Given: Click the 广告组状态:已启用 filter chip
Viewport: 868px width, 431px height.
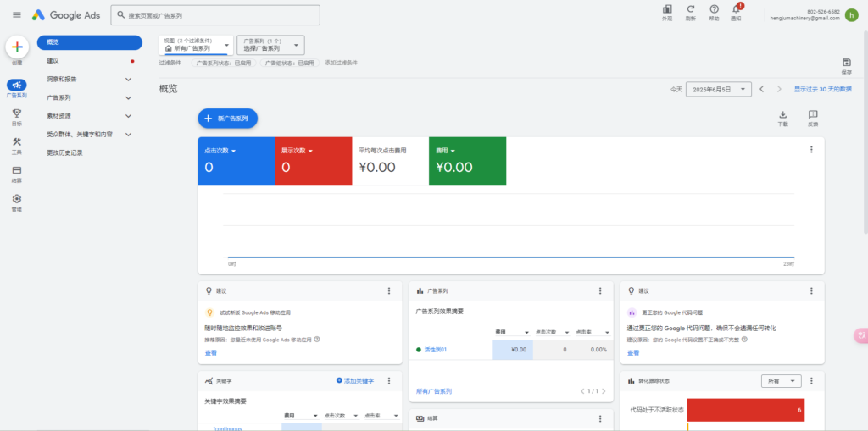Looking at the screenshot, I should click(290, 63).
